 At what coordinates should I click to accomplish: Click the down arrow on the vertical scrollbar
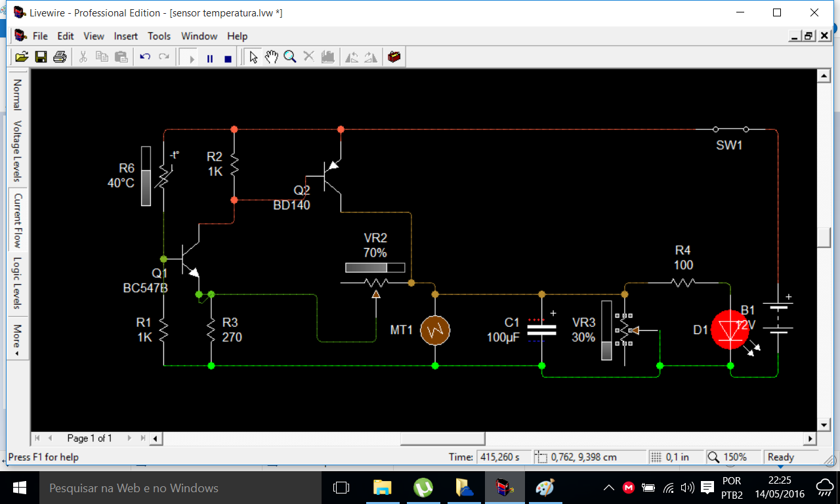pos(824,423)
